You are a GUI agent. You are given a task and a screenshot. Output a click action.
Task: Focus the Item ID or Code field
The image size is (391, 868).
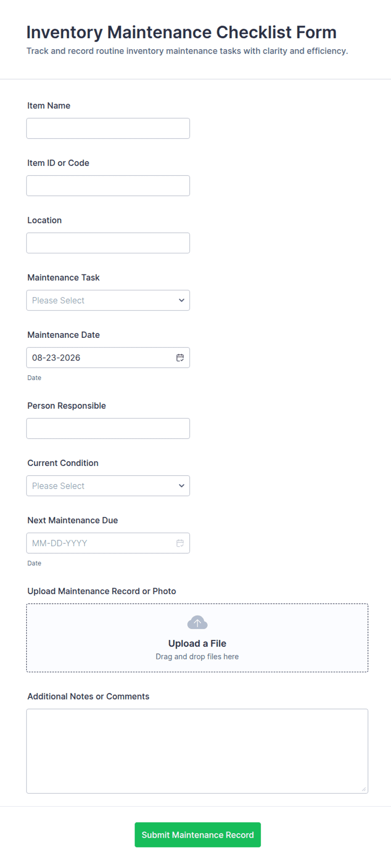click(108, 186)
